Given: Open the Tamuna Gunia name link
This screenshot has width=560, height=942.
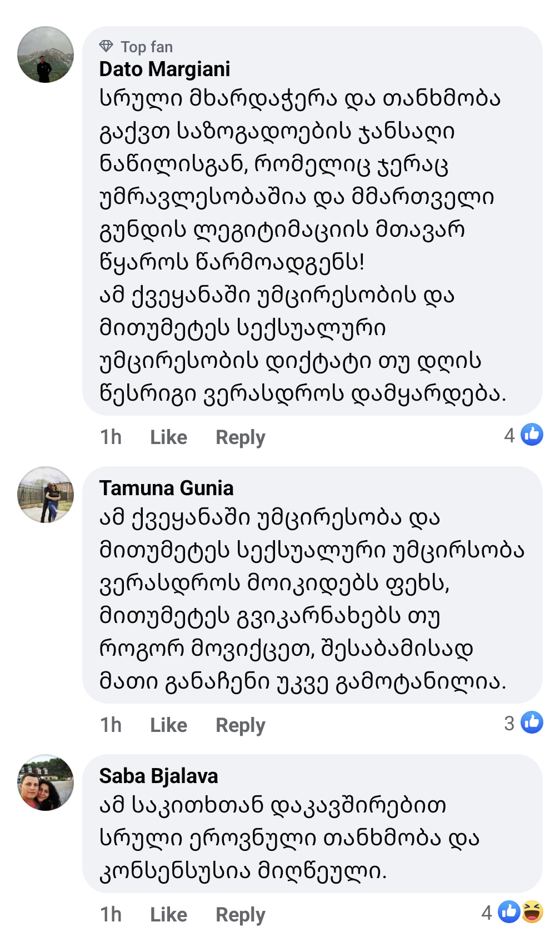Looking at the screenshot, I should point(166,488).
